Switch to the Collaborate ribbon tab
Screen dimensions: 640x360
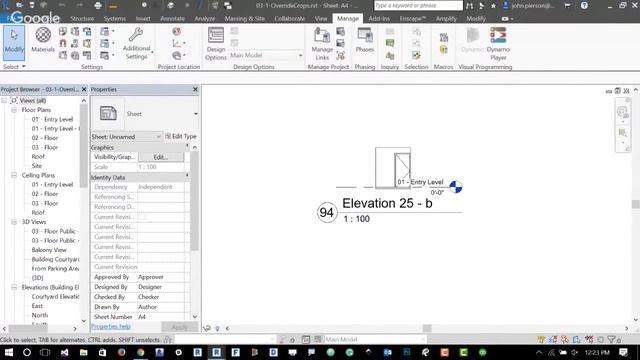coord(289,19)
